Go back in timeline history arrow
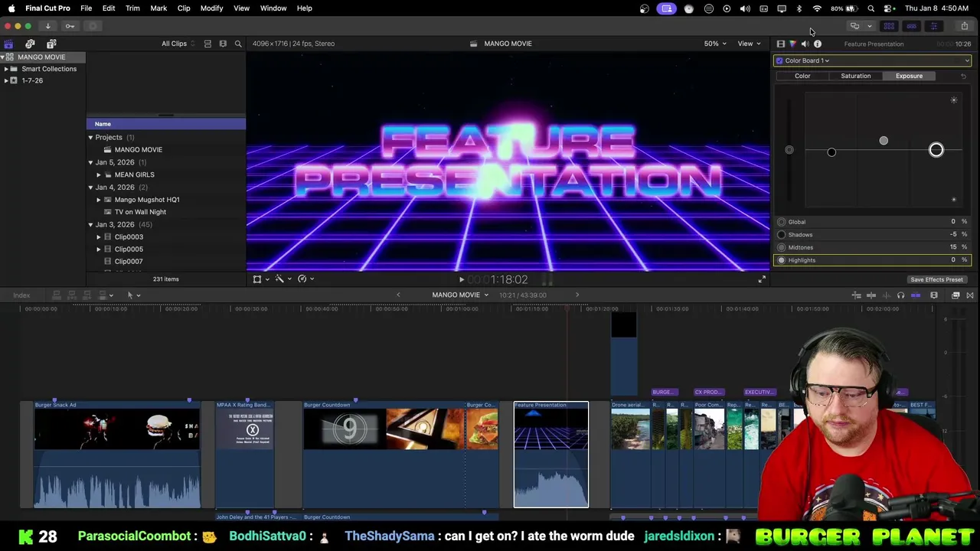The width and height of the screenshot is (980, 551). pyautogui.click(x=398, y=295)
